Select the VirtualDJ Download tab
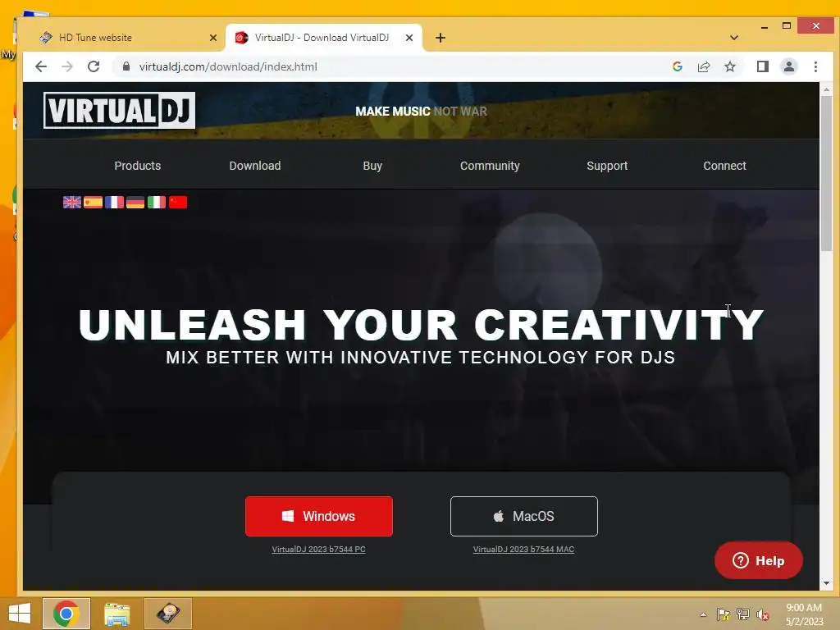 point(322,38)
